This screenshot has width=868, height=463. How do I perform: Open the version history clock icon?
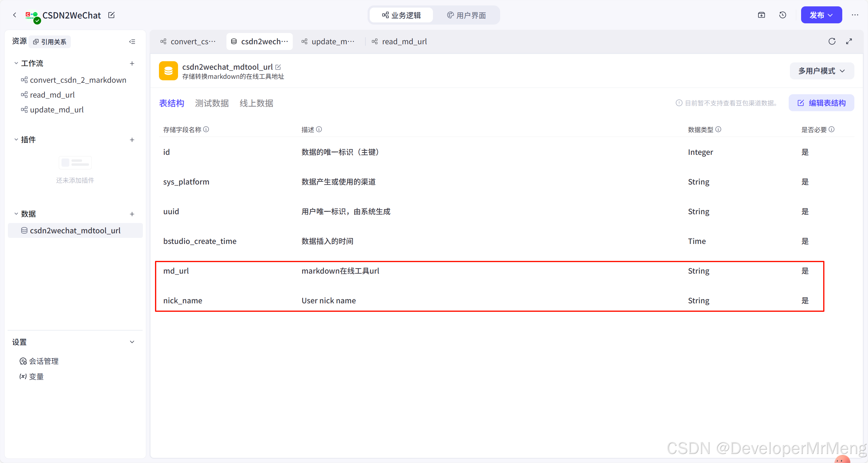[782, 15]
